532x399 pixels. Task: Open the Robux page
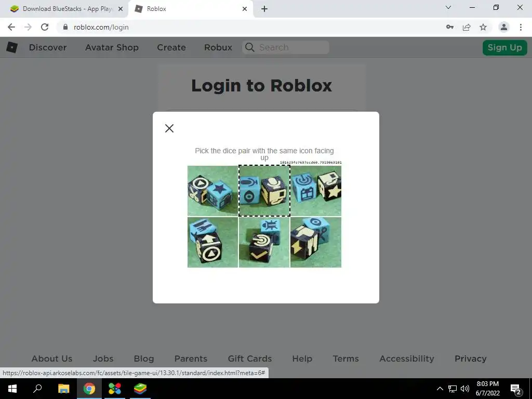coord(218,47)
